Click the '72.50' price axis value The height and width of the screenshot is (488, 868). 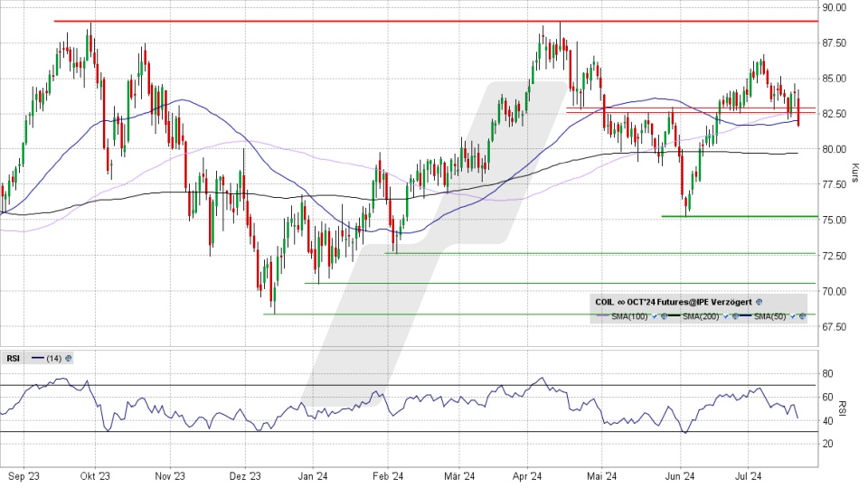pyautogui.click(x=835, y=256)
